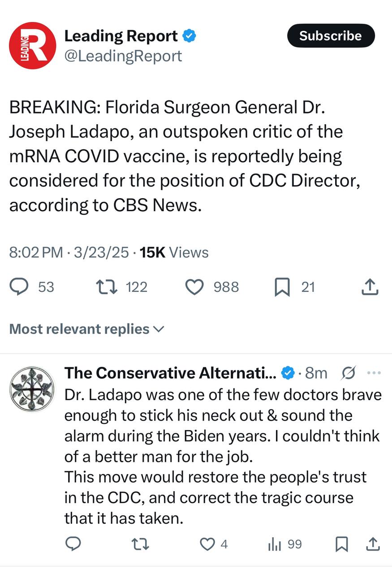The width and height of the screenshot is (392, 574).
Task: Reply to The Conservative Alternative comment
Action: [73, 544]
